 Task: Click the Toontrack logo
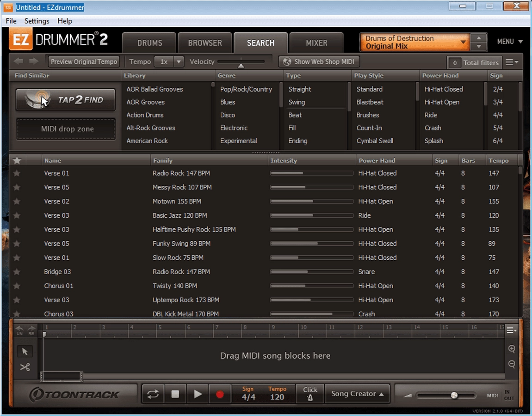(74, 394)
